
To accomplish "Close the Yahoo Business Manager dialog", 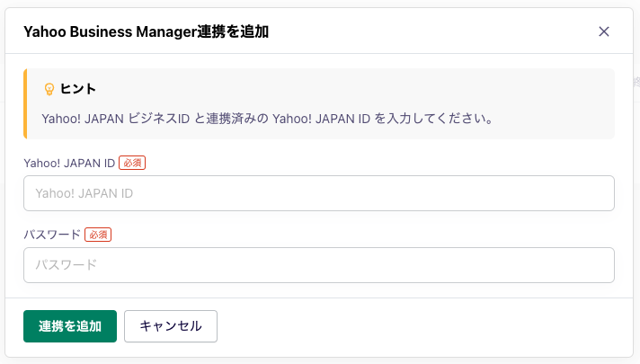I will coord(604,31).
